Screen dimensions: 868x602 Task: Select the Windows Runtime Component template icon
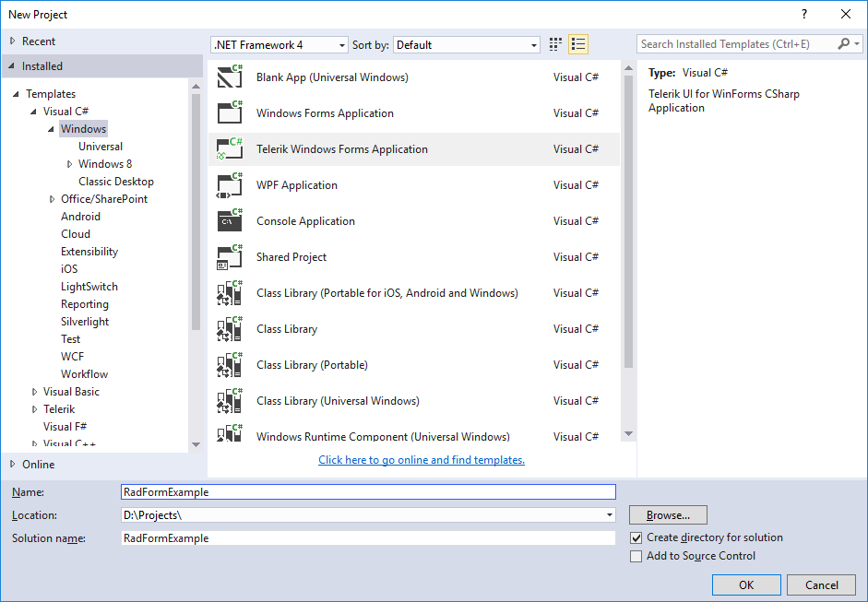[231, 436]
